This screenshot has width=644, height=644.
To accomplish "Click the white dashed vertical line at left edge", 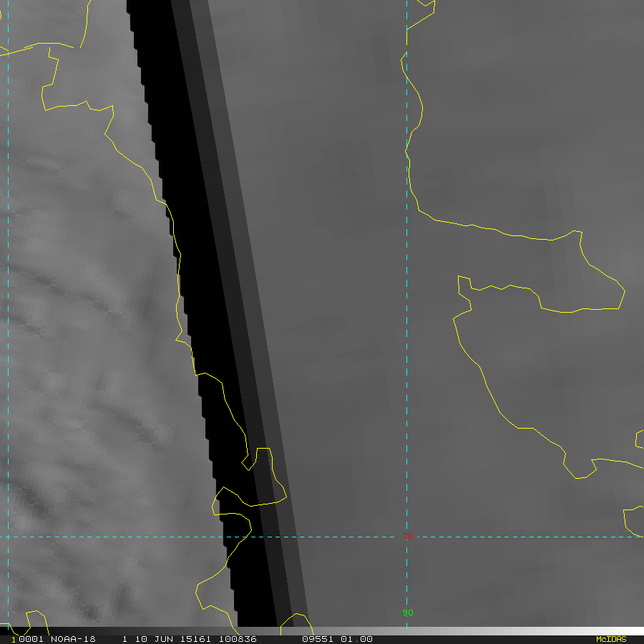I will pyautogui.click(x=8, y=286).
